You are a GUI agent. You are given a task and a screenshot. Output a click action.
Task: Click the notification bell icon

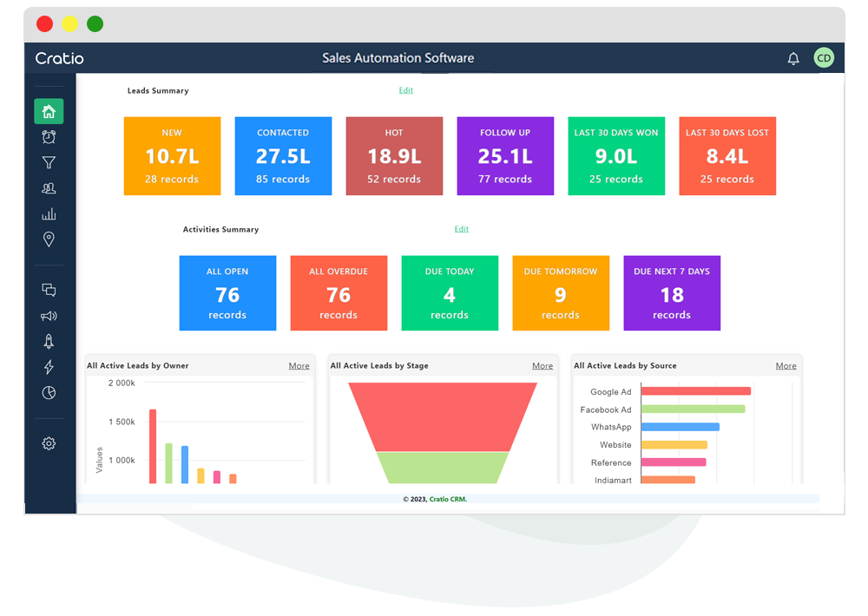(x=793, y=58)
